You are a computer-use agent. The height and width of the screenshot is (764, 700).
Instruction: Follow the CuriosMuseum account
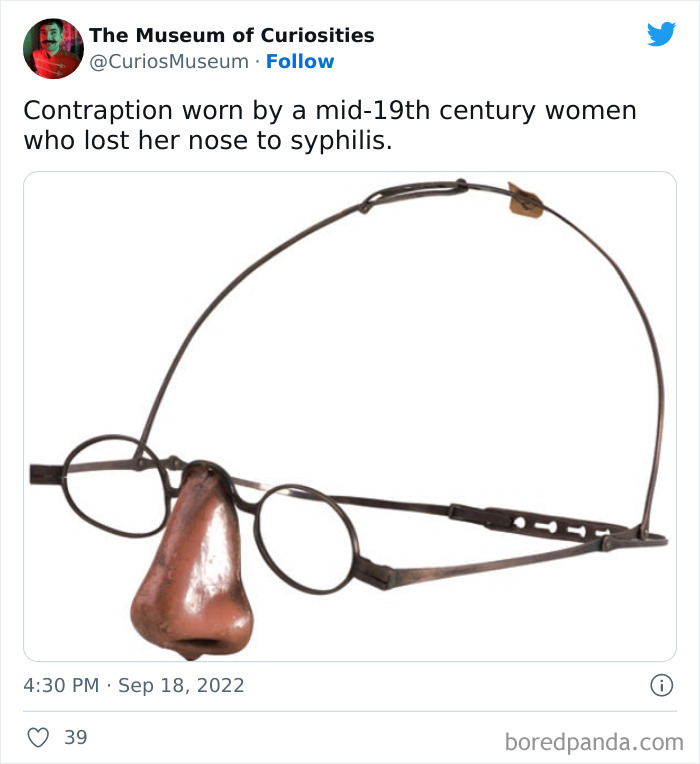click(x=300, y=62)
